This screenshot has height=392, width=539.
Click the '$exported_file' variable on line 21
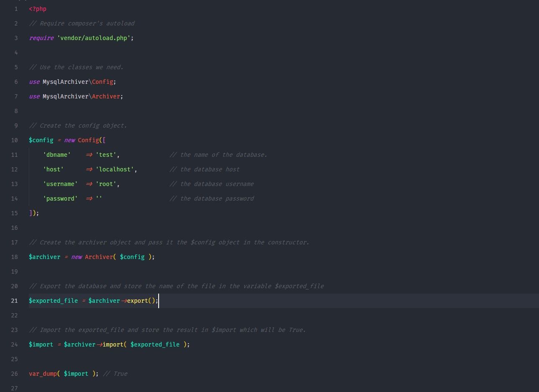(53, 301)
